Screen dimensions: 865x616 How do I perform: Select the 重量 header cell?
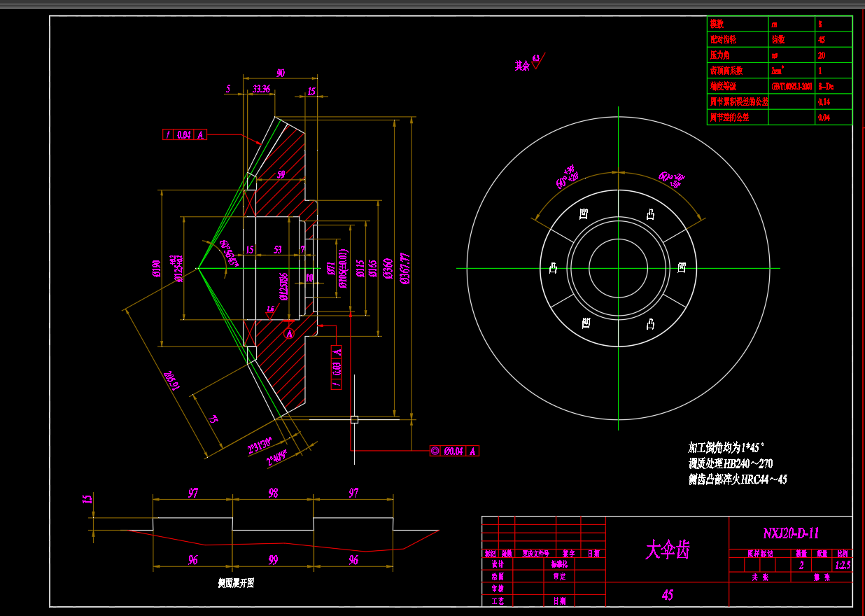820,553
